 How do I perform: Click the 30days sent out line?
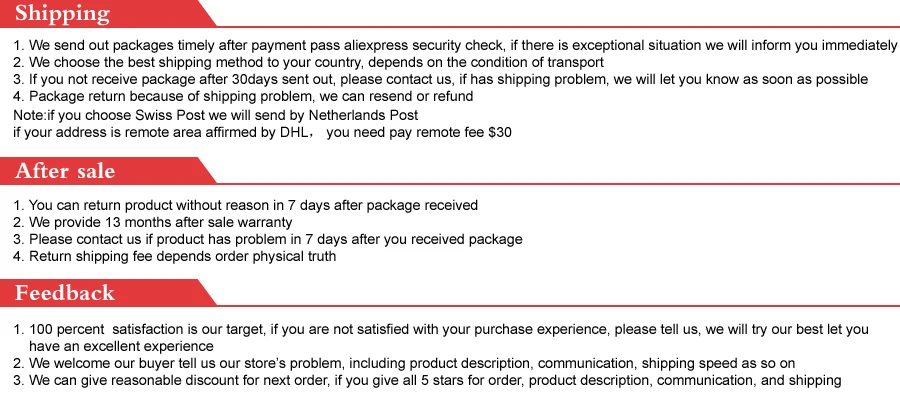(440, 79)
